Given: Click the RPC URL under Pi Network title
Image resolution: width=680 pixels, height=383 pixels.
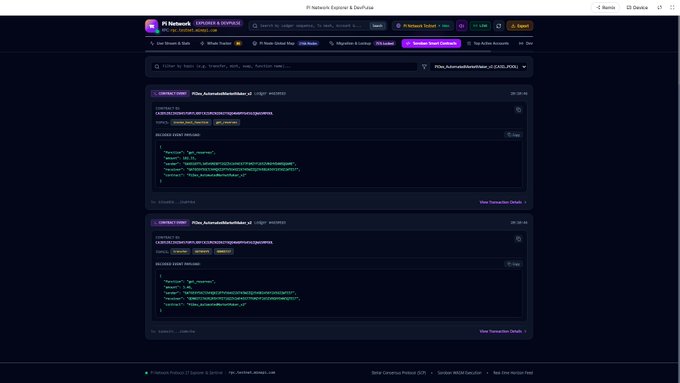Looking at the screenshot, I should tap(193, 30).
